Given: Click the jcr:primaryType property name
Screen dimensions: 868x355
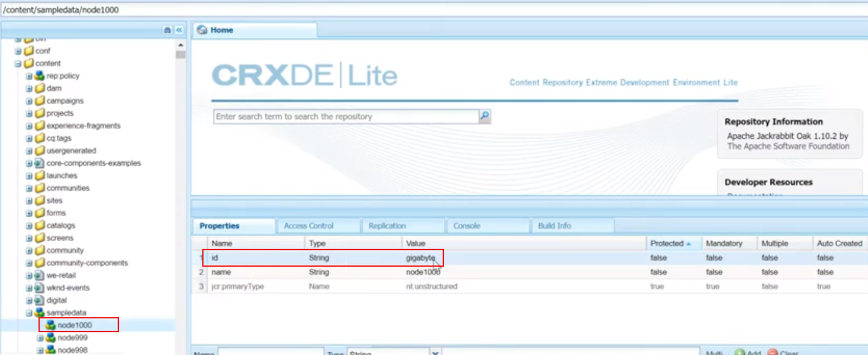Looking at the screenshot, I should [238, 286].
